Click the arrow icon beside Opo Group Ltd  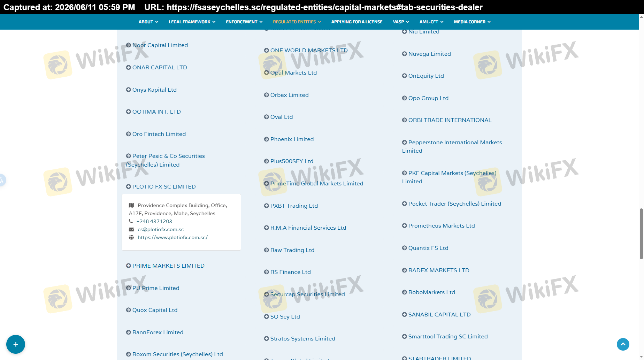(405, 98)
